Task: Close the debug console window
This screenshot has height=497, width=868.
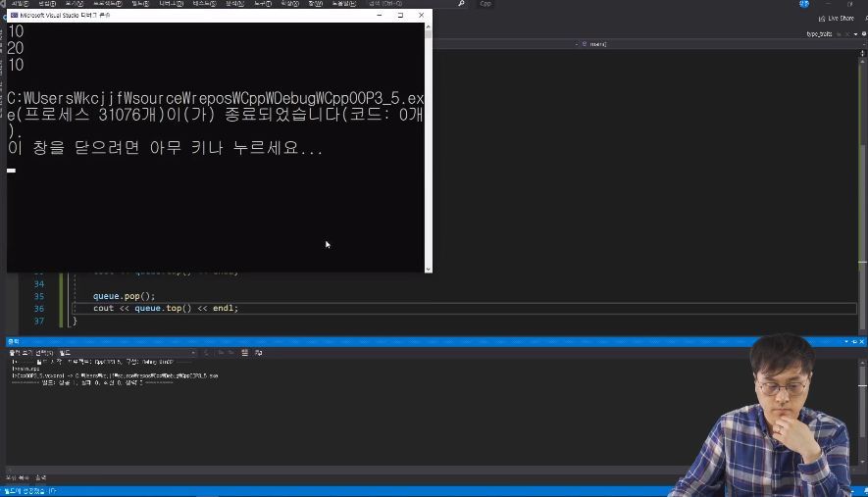Action: 422,15
